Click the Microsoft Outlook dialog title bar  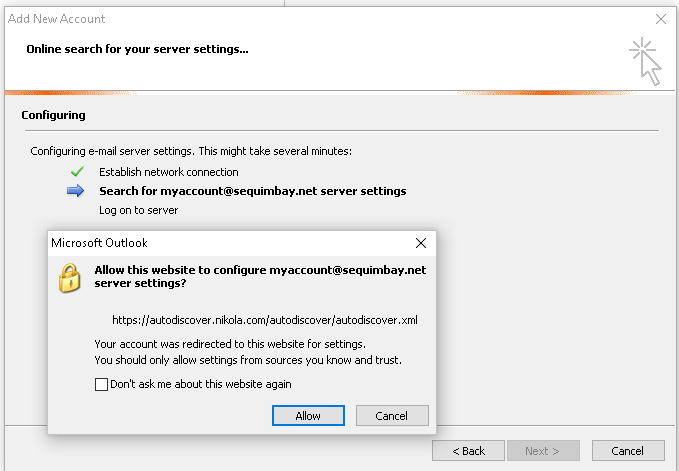pyautogui.click(x=230, y=243)
